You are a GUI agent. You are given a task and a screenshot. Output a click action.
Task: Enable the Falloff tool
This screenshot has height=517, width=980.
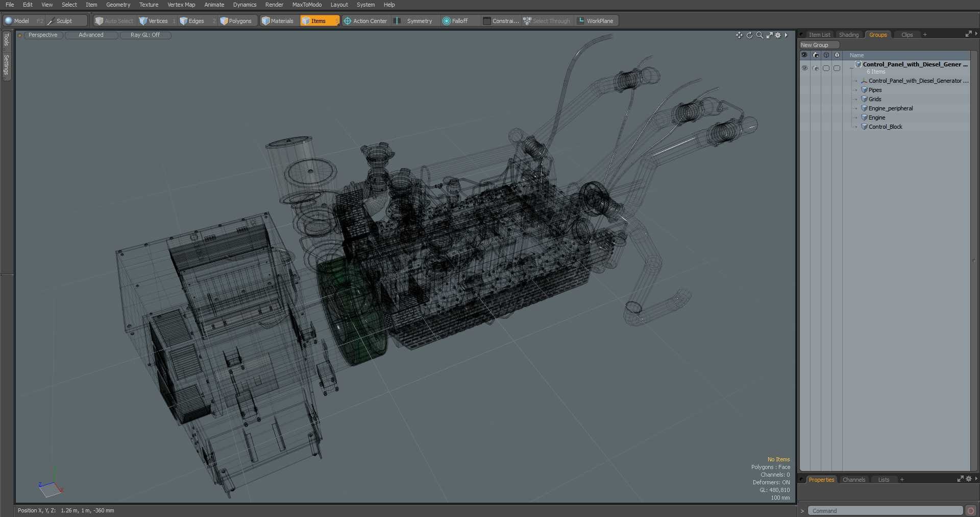(x=455, y=21)
